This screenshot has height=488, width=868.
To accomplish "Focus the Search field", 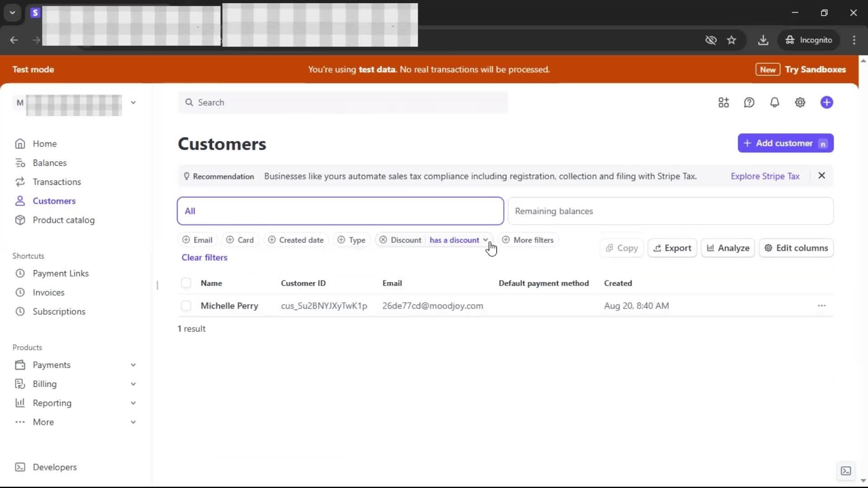I will (343, 103).
